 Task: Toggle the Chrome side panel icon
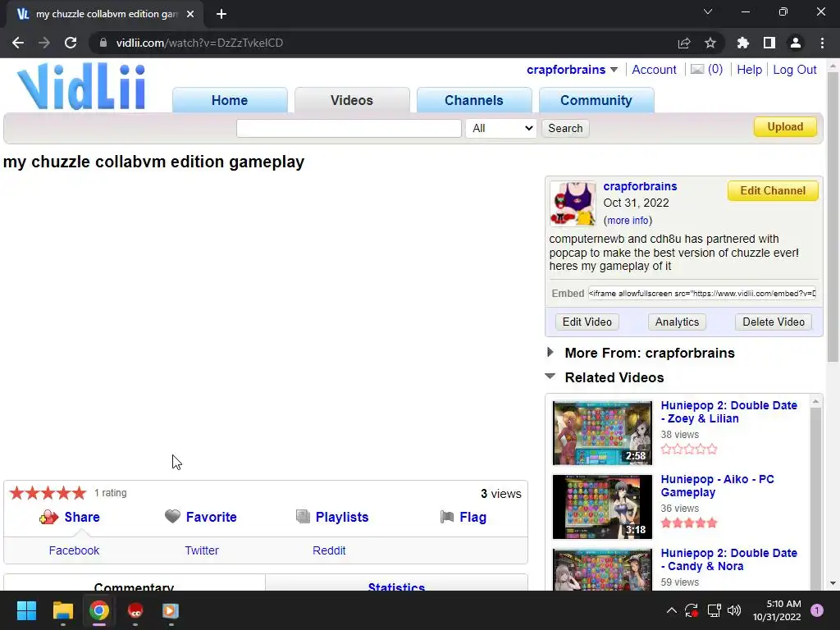click(x=769, y=43)
